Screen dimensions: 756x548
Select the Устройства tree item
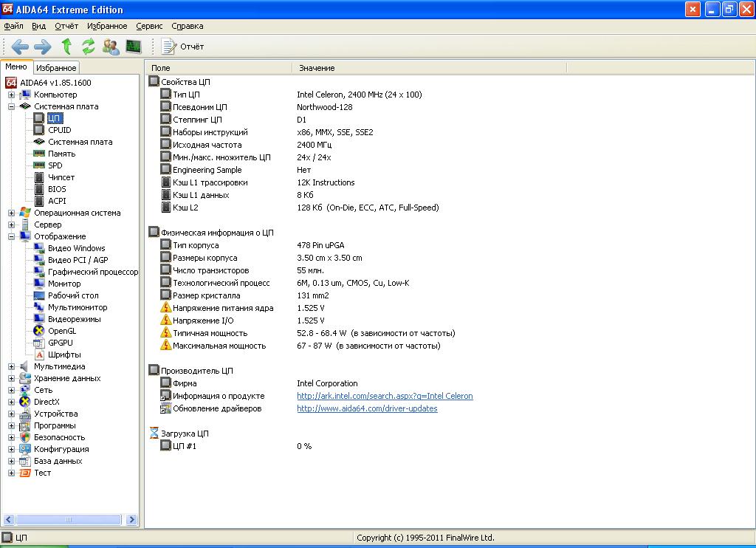click(x=56, y=414)
